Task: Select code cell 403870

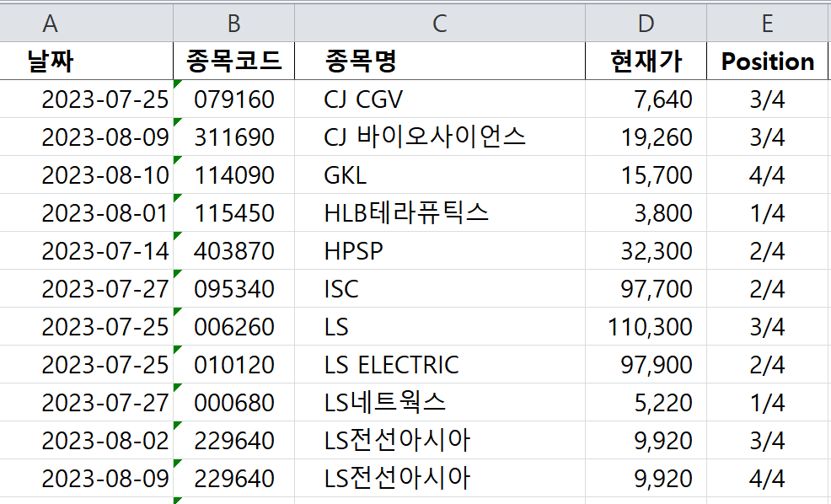Action: [233, 250]
